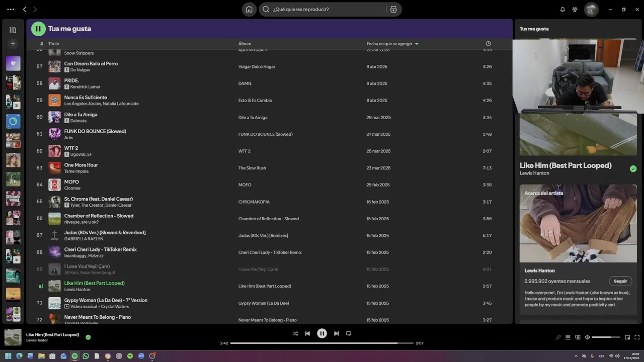644x362 pixels.
Task: Open Connect to a device icon
Action: (x=578, y=337)
